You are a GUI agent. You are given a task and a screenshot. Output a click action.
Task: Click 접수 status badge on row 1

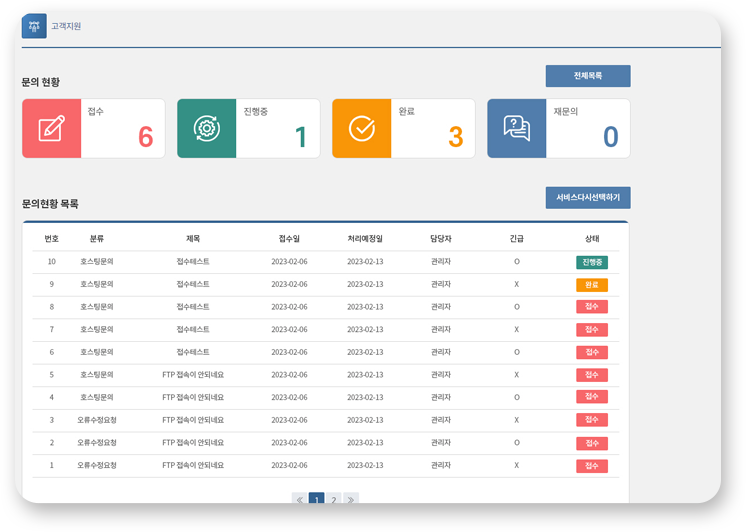click(592, 466)
